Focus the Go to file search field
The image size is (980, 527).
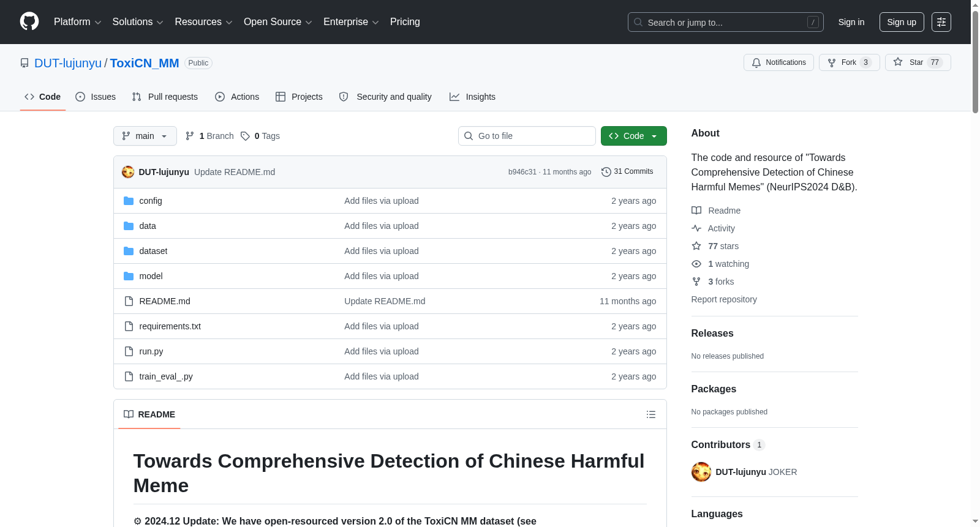(527, 136)
